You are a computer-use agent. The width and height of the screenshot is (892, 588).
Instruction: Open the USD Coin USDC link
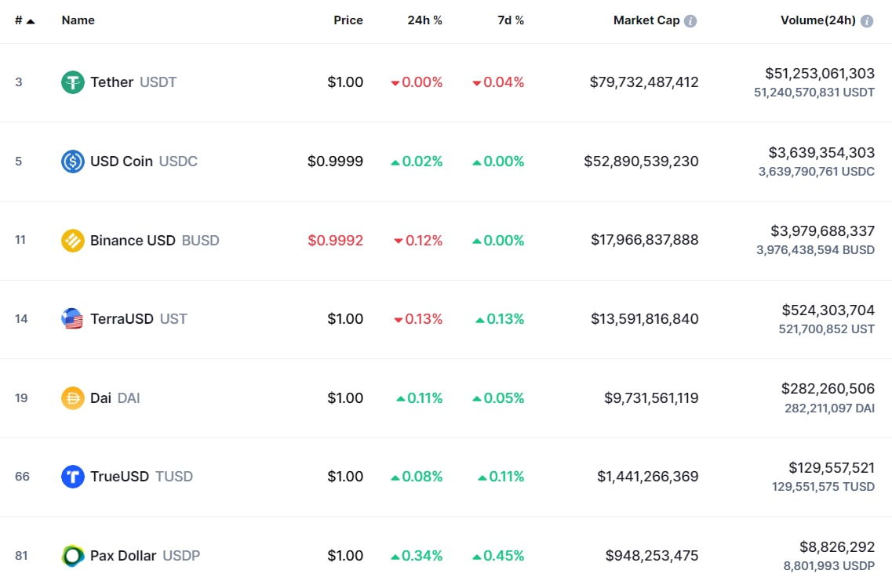point(144,162)
